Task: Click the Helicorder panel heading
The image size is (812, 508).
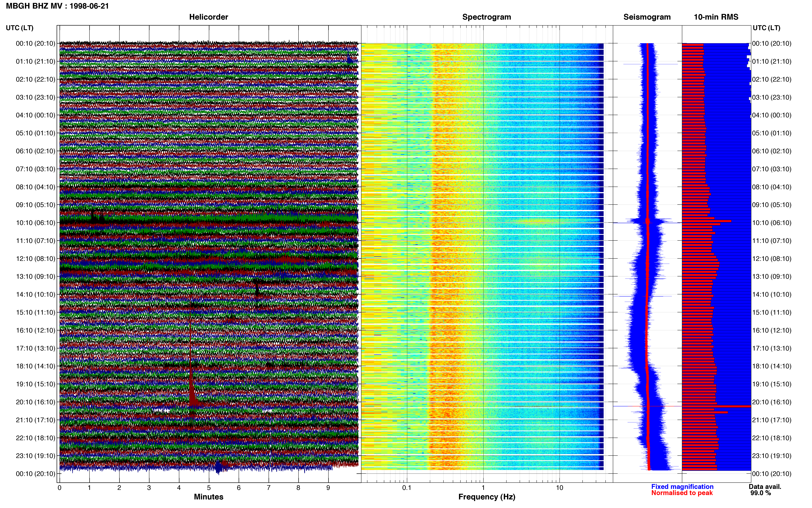Action: coord(209,17)
